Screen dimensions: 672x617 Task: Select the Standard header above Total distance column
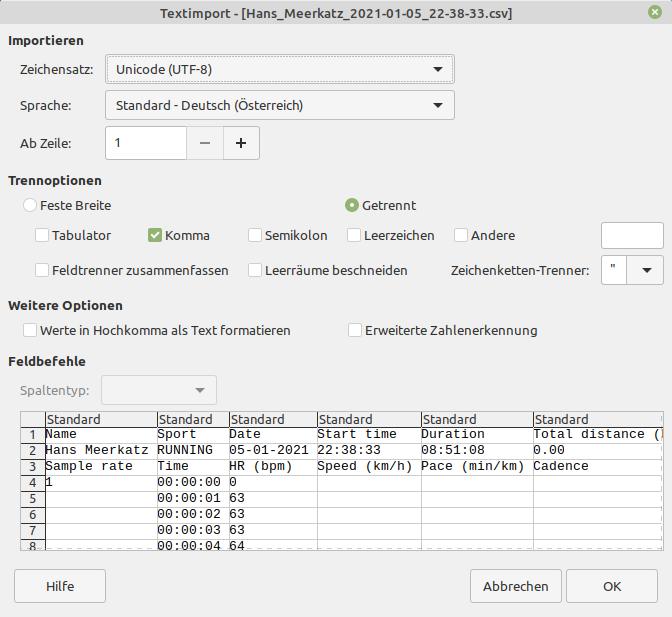(598, 419)
